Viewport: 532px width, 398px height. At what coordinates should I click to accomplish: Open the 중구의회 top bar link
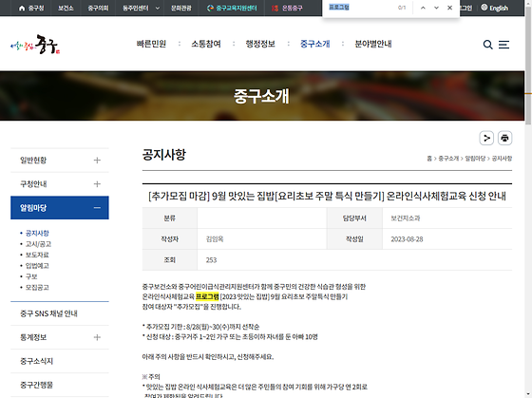99,9
